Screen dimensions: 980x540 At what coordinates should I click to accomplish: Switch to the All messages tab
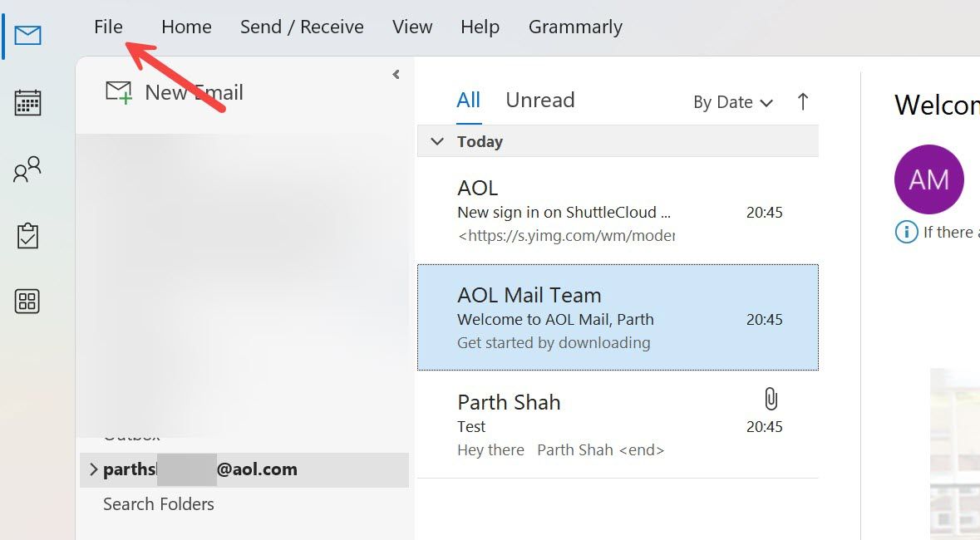(x=467, y=100)
